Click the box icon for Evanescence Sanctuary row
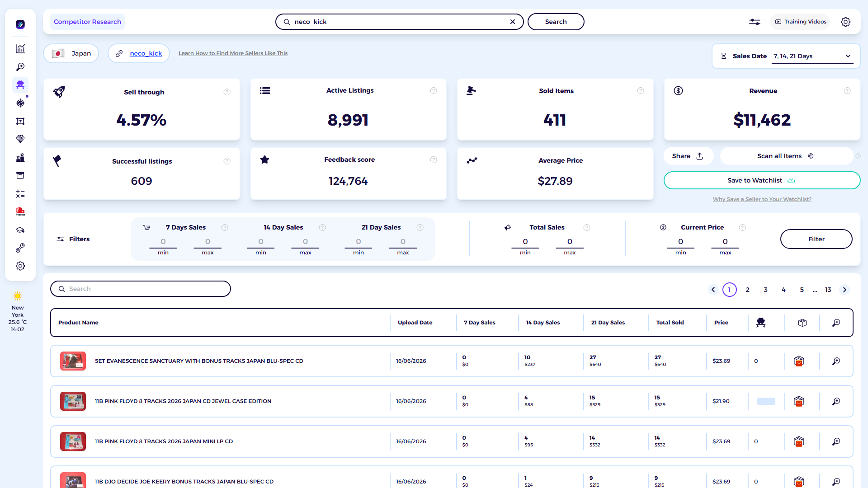 [799, 361]
